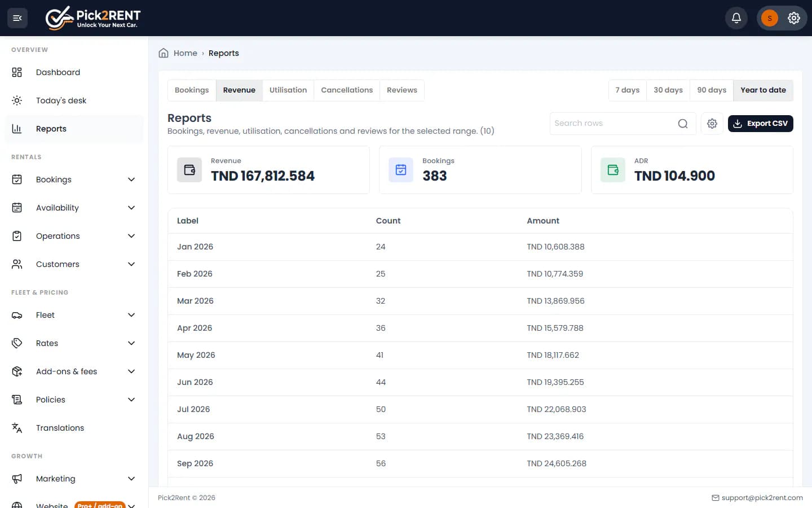Click the Fleet car icon in the sidebar
Viewport: 812px width, 508px height.
pyautogui.click(x=17, y=315)
